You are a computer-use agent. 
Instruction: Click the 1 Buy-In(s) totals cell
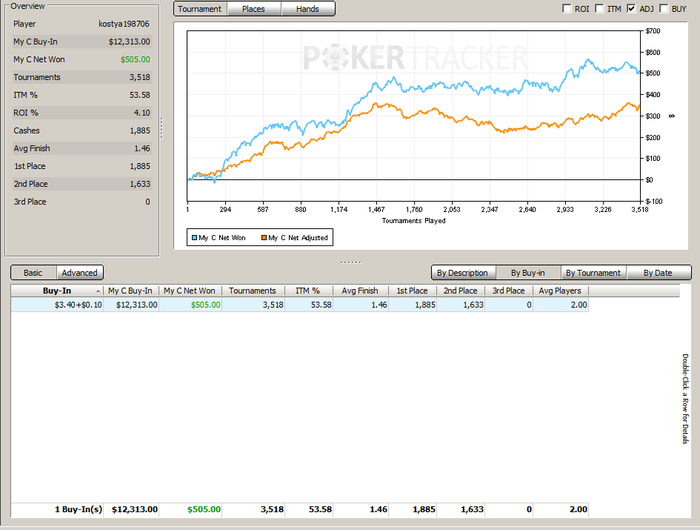point(57,509)
